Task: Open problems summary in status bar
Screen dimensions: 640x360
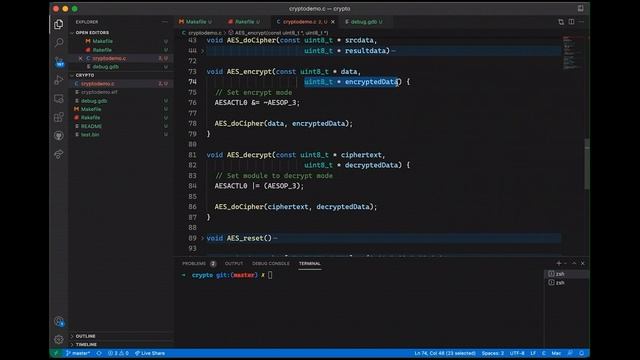Action: tap(118, 353)
